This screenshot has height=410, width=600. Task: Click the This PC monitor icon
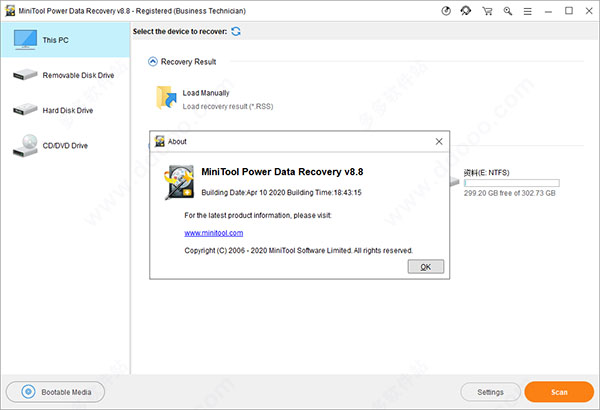[x=25, y=40]
